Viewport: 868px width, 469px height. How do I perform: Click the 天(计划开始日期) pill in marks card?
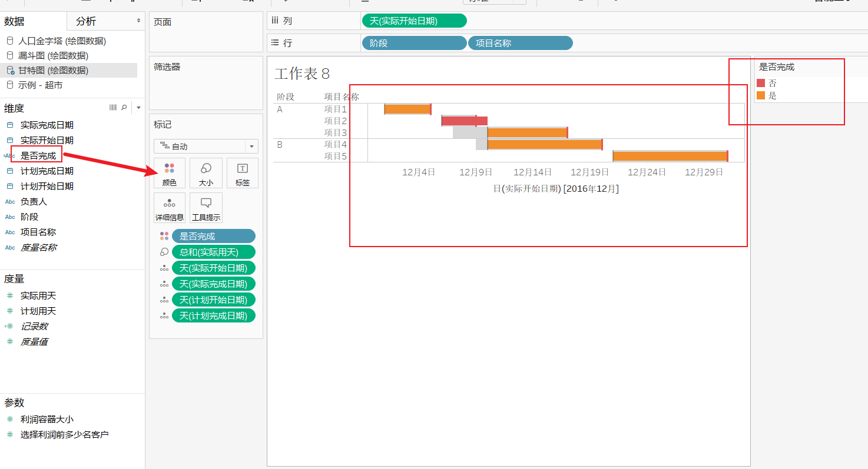[x=214, y=300]
